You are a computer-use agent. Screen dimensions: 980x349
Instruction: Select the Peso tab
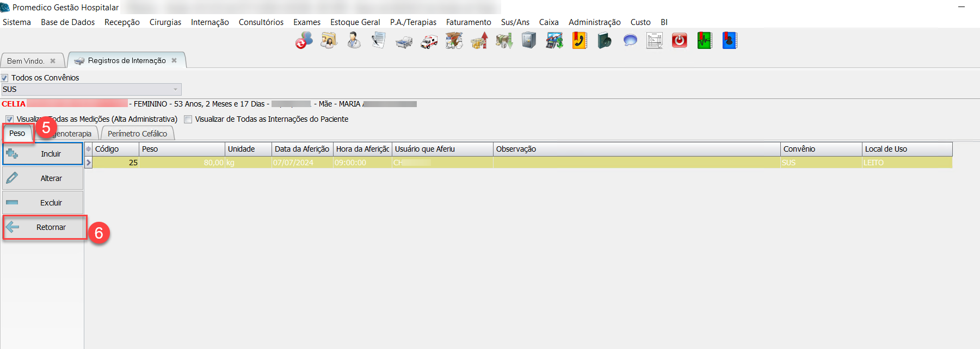17,133
